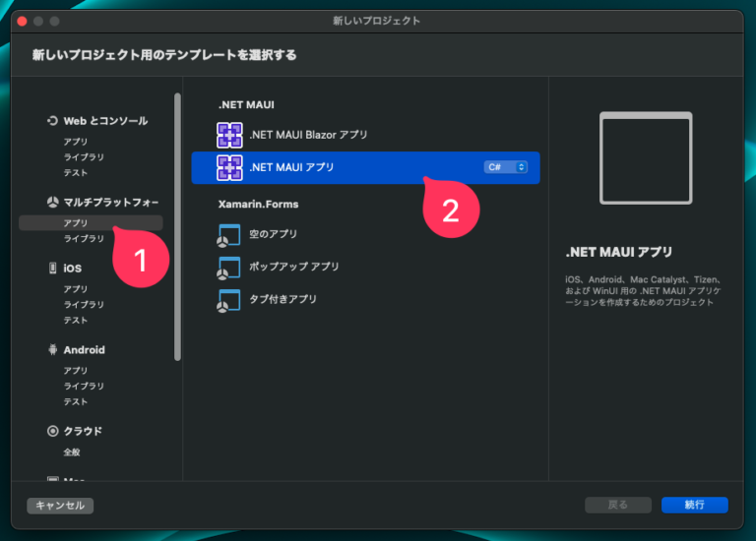Click the クラウド category icon
This screenshot has height=541, width=756.
(x=52, y=431)
